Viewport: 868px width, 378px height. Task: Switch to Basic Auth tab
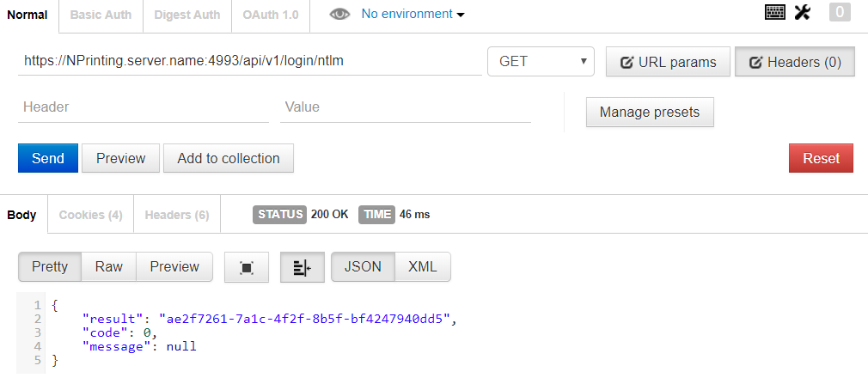coord(101,15)
